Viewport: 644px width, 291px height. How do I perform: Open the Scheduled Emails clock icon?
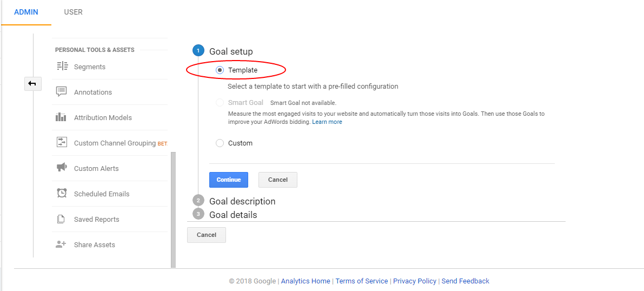62,193
